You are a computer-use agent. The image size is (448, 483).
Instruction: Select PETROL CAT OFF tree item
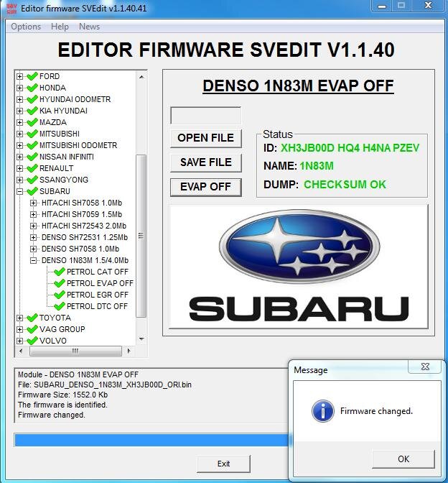(97, 272)
